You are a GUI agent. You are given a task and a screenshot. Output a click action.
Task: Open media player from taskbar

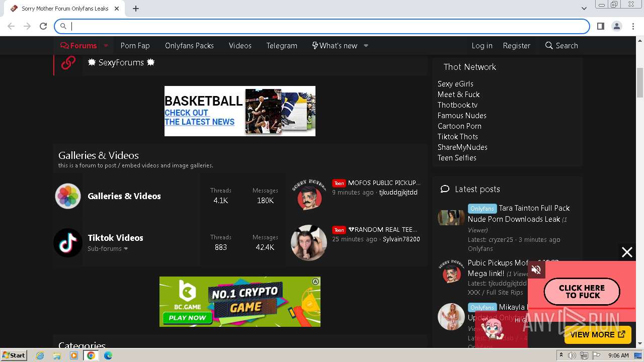pos(74,355)
